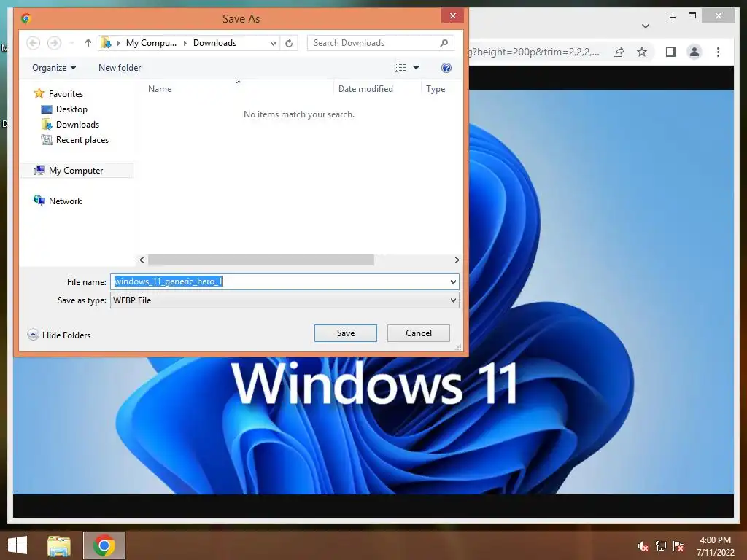Screen dimensions: 747x560
Task: Toggle Chrome side panel icon
Action: pos(671,52)
